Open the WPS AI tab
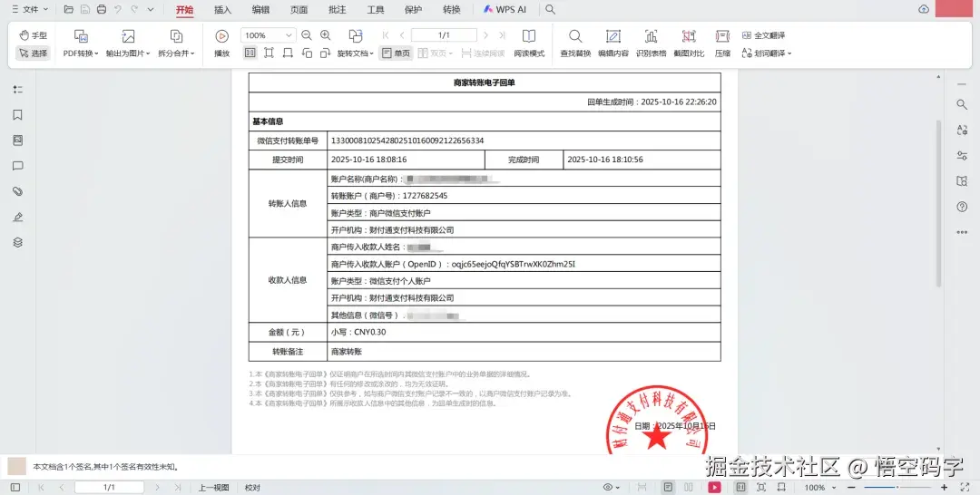980x495 pixels. (505, 9)
